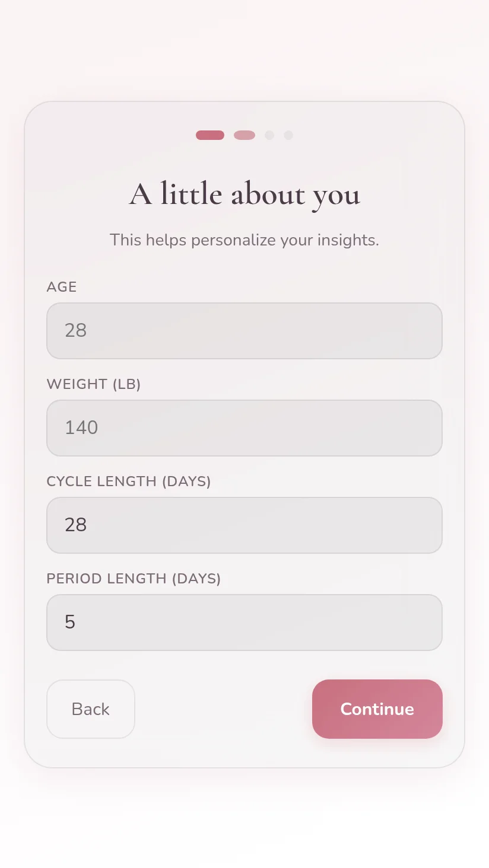
Task: Click the fourth gray progress dot
Action: coord(288,135)
